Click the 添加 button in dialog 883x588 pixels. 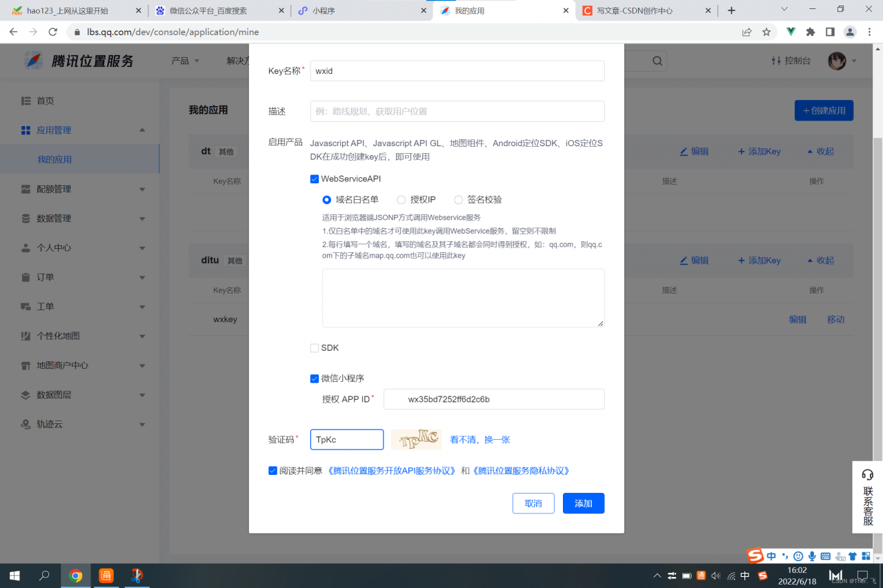tap(584, 503)
